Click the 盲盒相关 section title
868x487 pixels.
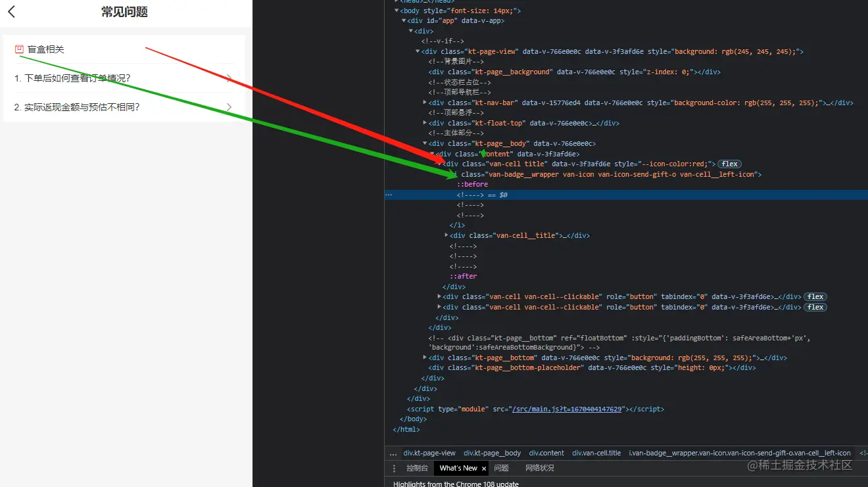pos(46,49)
